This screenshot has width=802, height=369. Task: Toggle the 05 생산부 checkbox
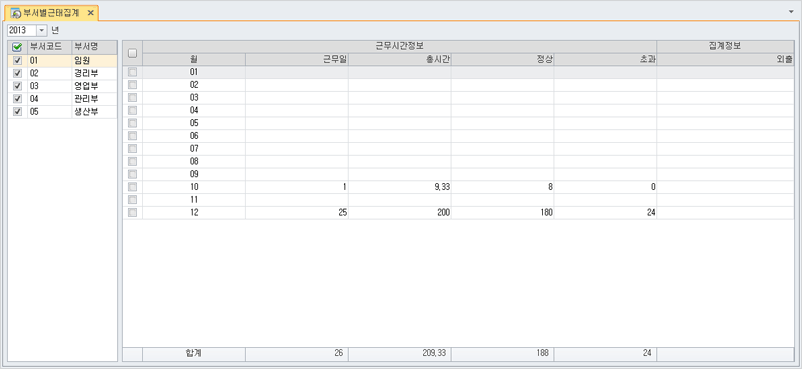[x=17, y=112]
